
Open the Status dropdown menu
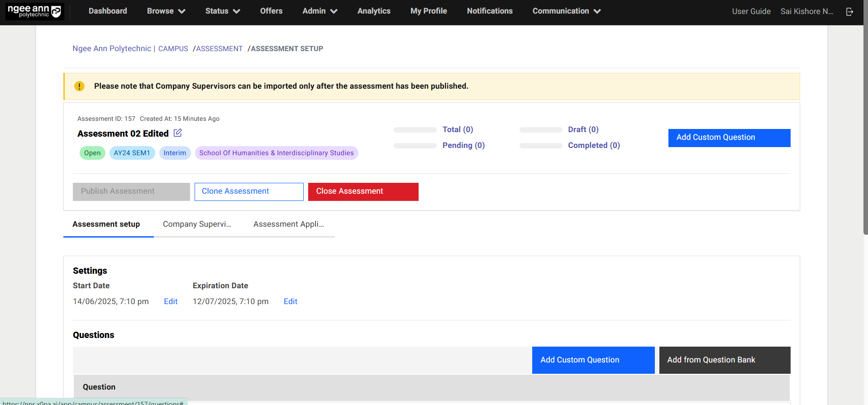222,11
